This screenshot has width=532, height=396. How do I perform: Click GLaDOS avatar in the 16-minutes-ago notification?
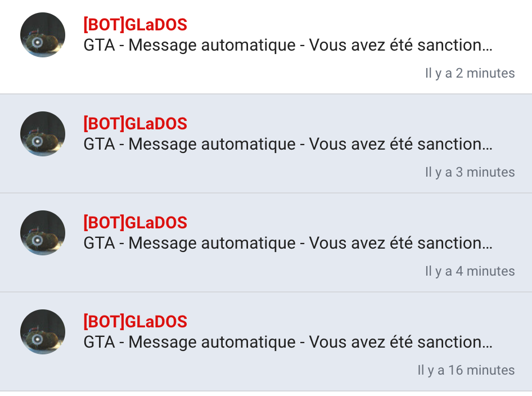43,332
